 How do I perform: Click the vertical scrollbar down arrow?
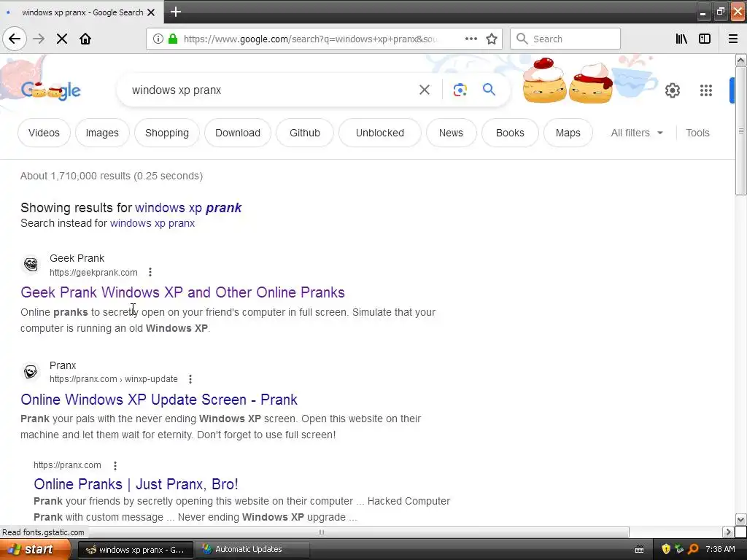(741, 519)
